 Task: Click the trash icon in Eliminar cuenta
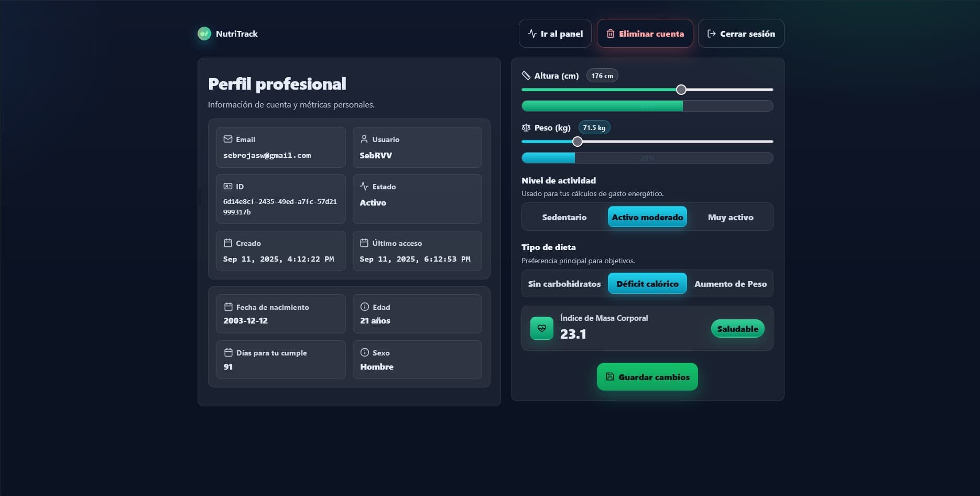(610, 33)
